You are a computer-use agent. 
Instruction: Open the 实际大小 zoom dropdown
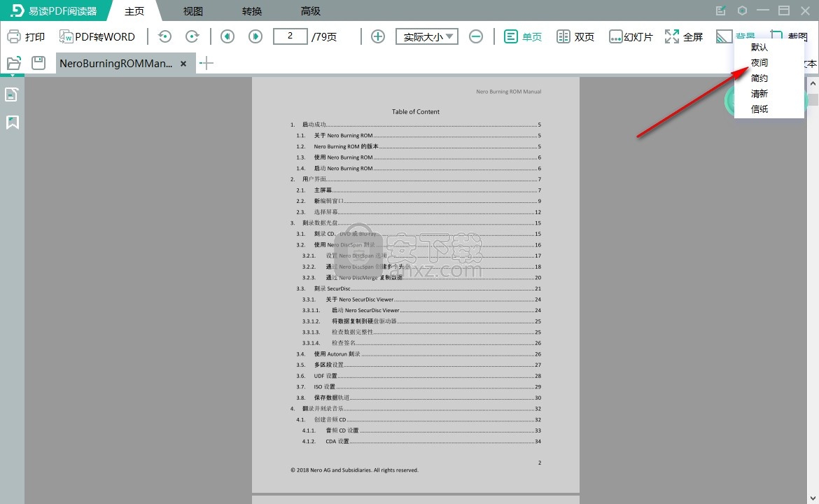427,36
